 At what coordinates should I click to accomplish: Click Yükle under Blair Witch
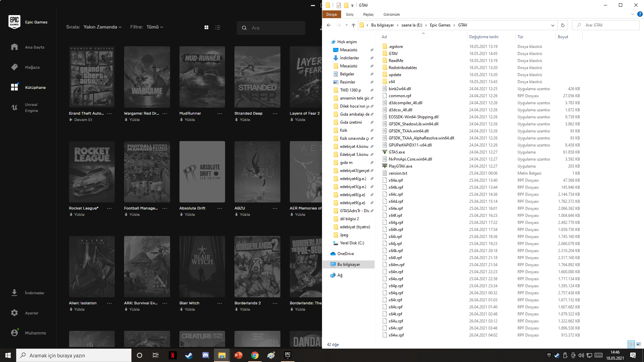tap(187, 309)
